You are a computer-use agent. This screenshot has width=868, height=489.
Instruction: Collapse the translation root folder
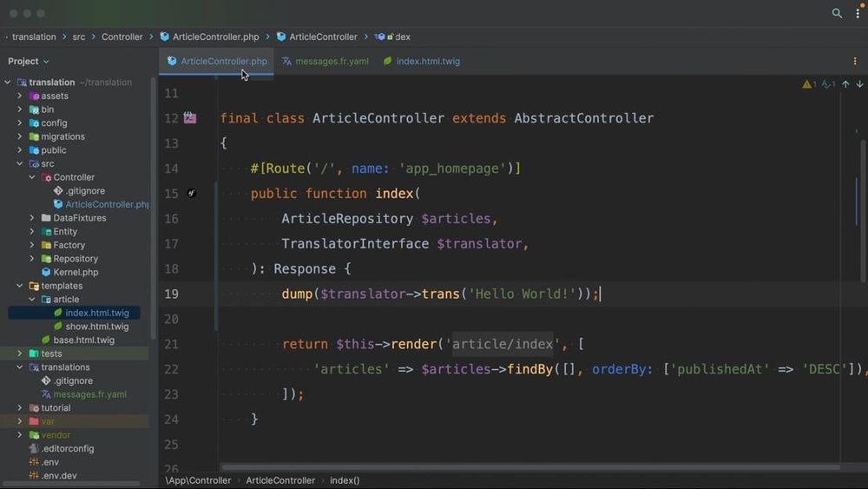pyautogui.click(x=7, y=82)
